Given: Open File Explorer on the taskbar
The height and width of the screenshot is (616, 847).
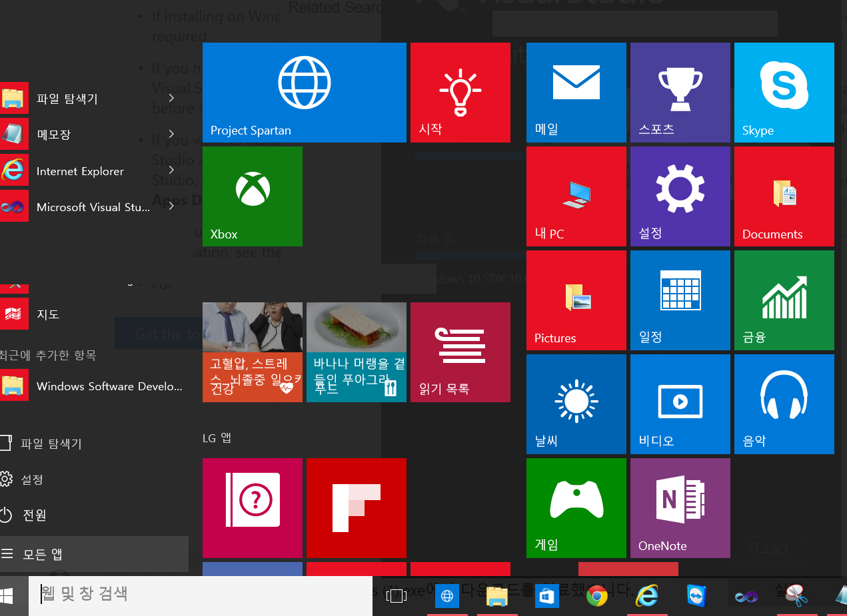Looking at the screenshot, I should [x=496, y=596].
